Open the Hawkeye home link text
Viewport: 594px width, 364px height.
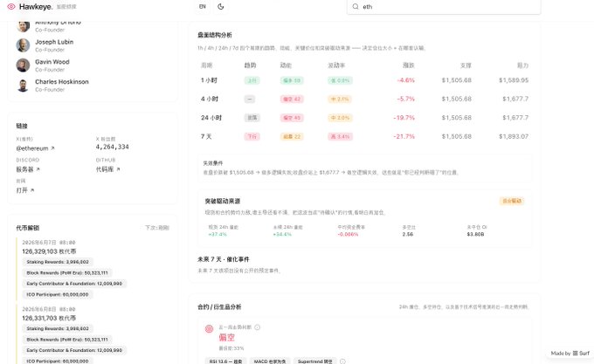(36, 7)
